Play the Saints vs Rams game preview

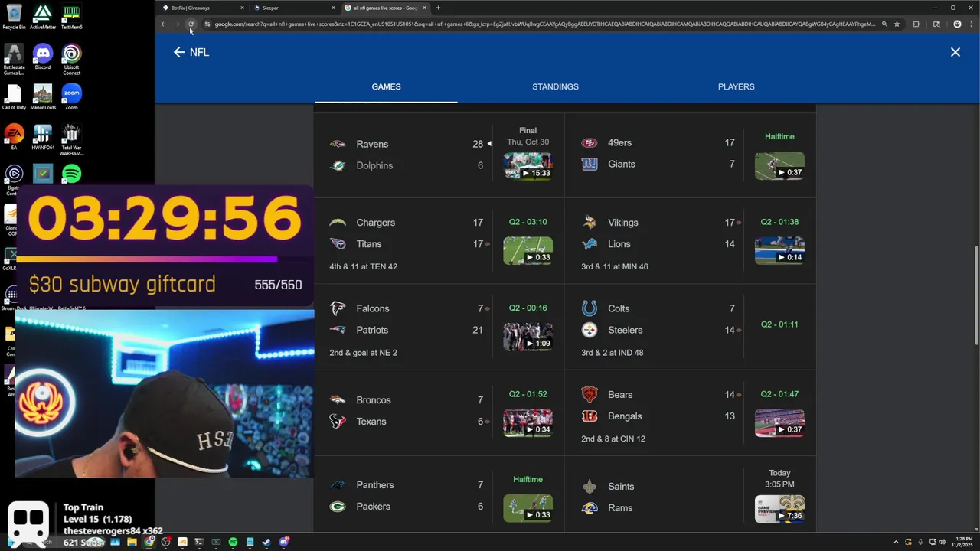tap(779, 509)
